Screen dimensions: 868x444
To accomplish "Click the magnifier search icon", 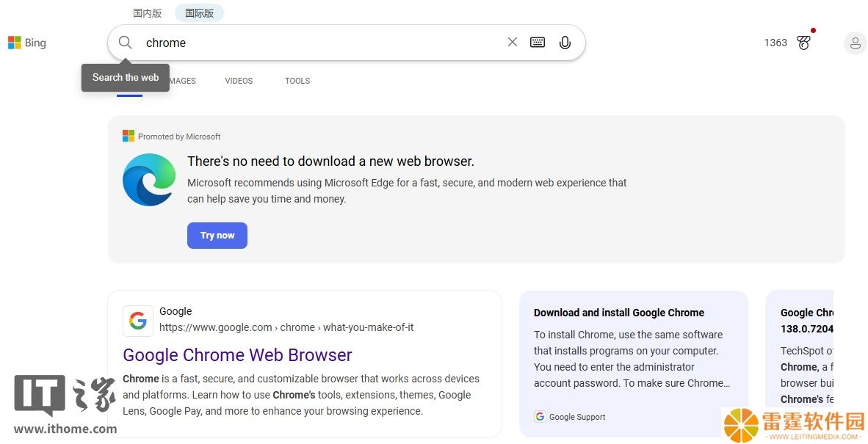I will pyautogui.click(x=126, y=43).
